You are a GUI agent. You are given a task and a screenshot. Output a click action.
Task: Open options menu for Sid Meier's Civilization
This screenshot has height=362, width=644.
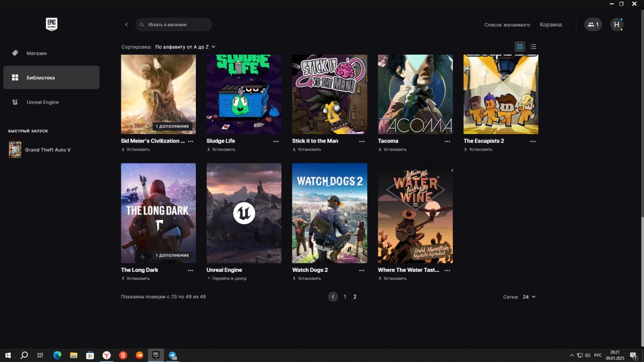pyautogui.click(x=191, y=142)
